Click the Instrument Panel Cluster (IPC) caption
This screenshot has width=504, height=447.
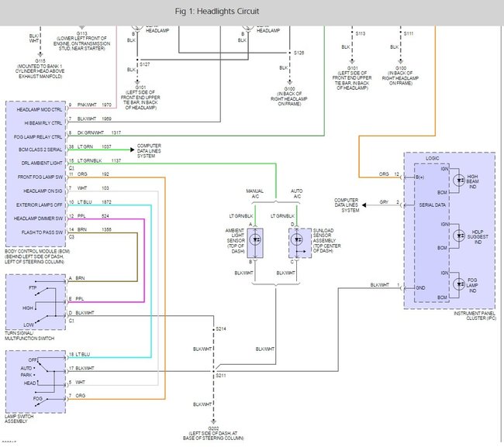click(x=475, y=315)
